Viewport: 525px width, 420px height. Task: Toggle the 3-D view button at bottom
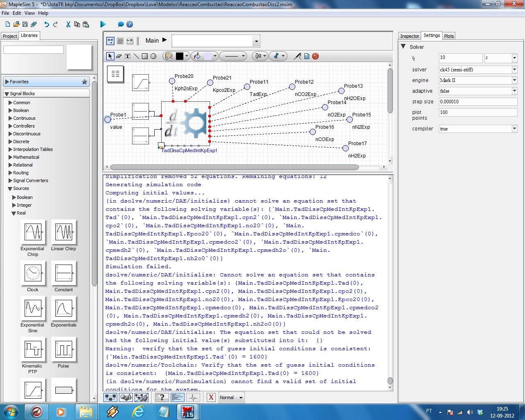pyautogui.click(x=126, y=397)
